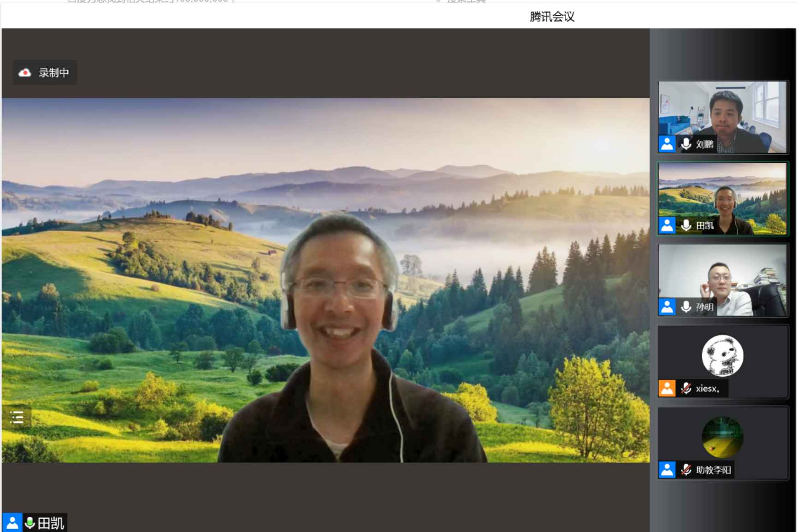
Task: Mute 刘鹏 by clicking his microphone icon
Action: tap(685, 144)
